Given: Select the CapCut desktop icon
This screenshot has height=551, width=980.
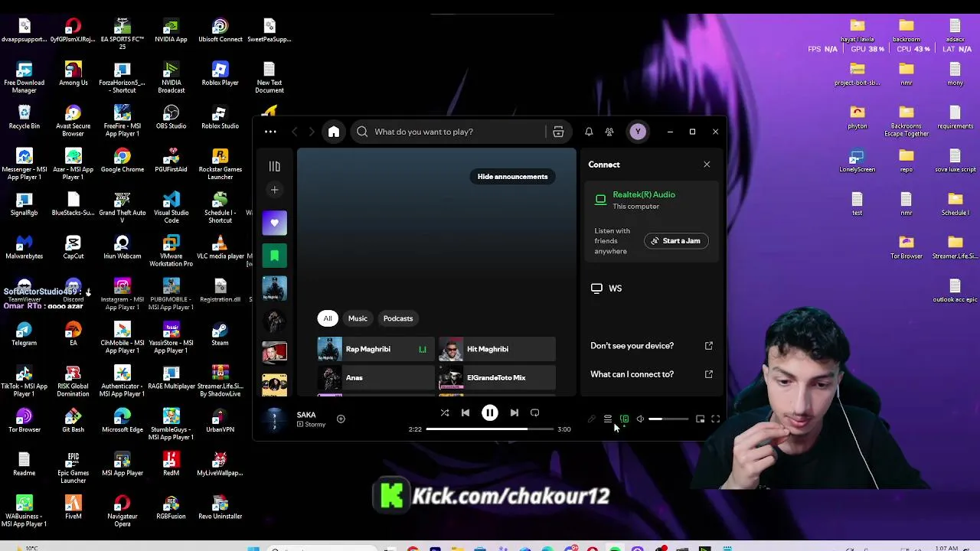Looking at the screenshot, I should coord(73,247).
